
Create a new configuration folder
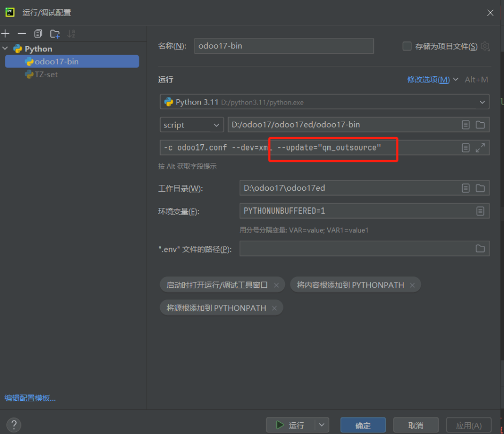point(55,34)
